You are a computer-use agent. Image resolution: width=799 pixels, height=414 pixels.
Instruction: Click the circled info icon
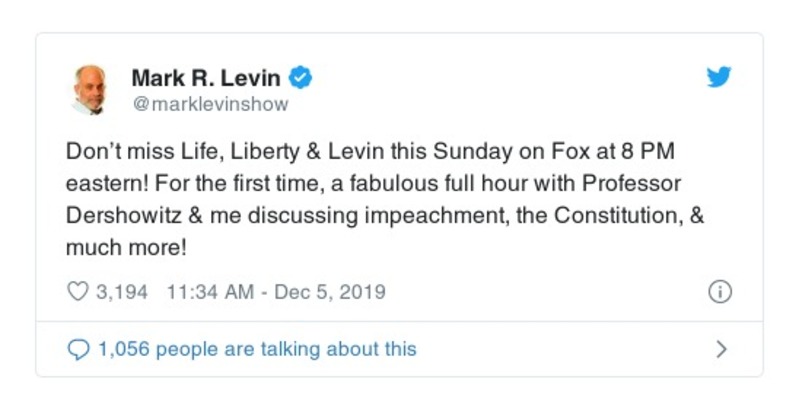719,292
